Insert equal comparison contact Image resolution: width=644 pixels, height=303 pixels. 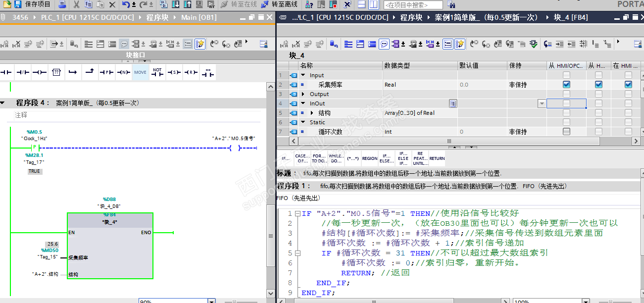click(208, 72)
